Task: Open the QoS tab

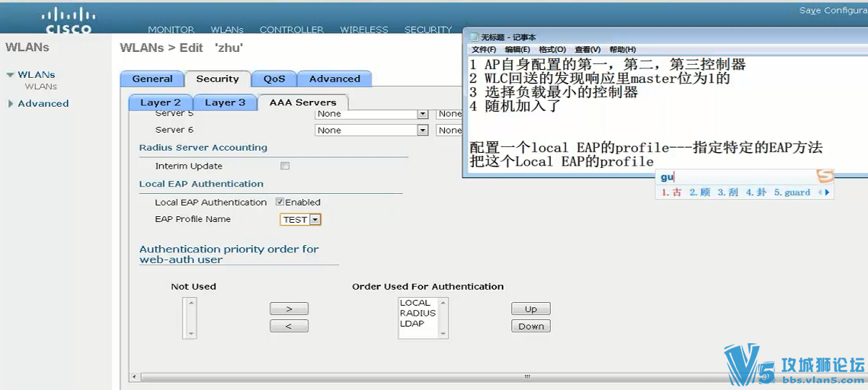Action: click(x=274, y=79)
